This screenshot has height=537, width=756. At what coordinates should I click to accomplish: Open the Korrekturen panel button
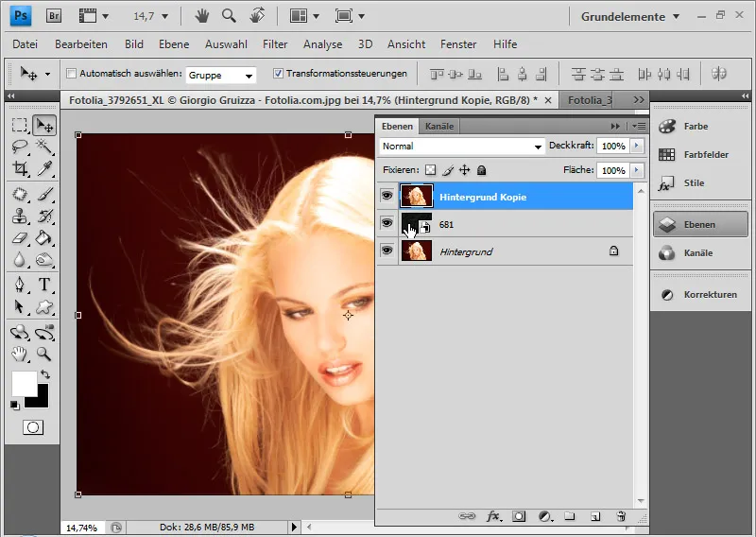click(x=700, y=294)
